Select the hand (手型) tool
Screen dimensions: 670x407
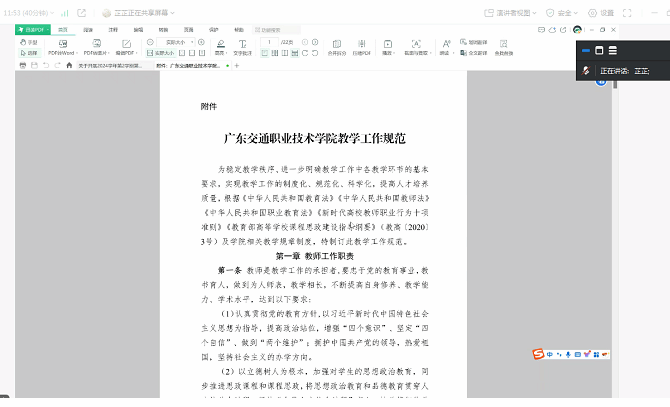tap(28, 43)
